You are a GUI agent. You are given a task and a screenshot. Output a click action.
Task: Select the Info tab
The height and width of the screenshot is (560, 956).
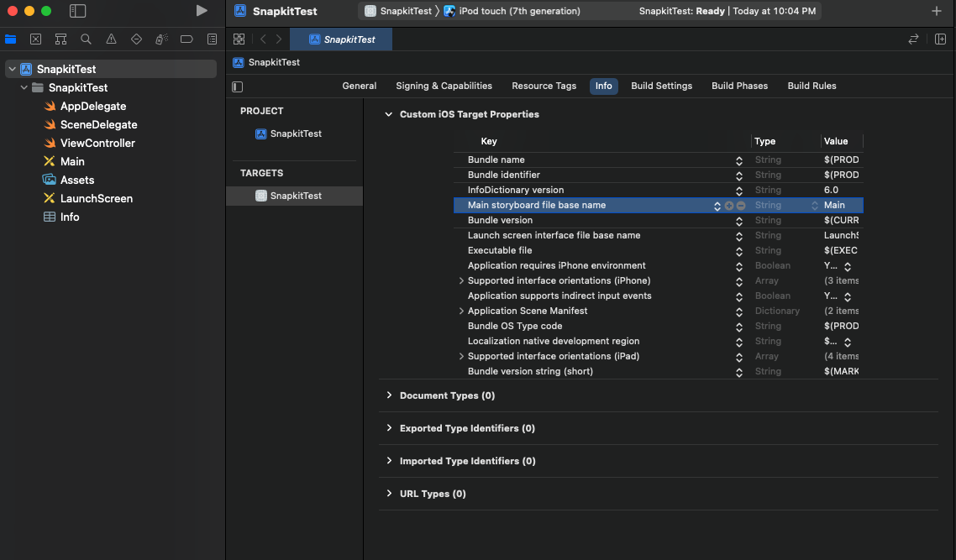pyautogui.click(x=604, y=86)
